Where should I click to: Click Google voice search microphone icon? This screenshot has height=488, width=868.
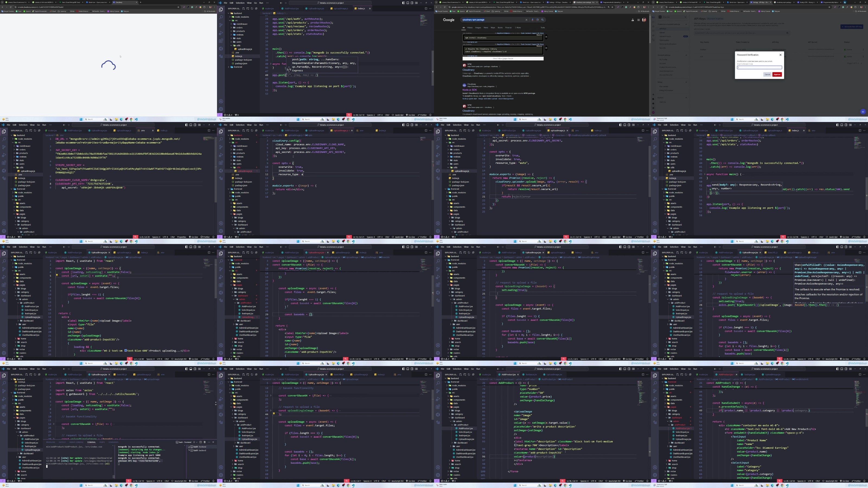[532, 20]
